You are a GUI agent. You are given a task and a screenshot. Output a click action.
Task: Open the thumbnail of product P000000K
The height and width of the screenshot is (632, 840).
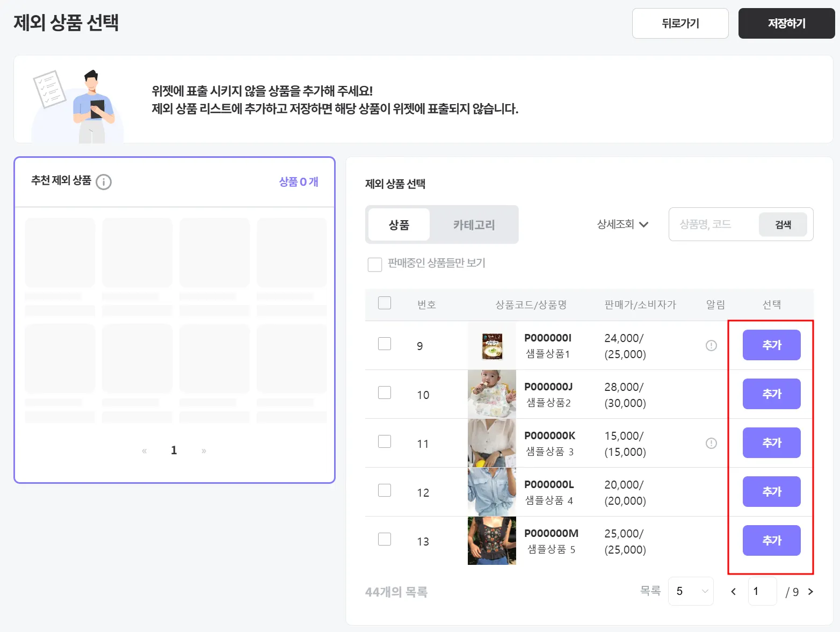click(492, 443)
